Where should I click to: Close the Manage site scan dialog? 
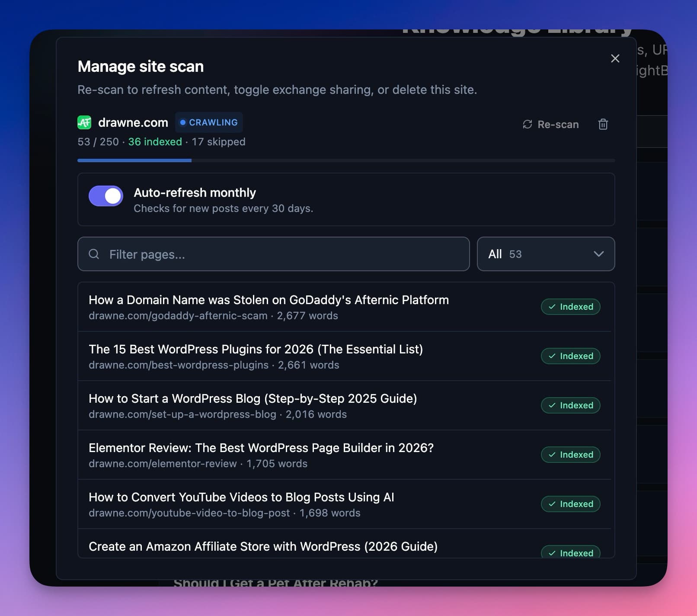coord(615,58)
